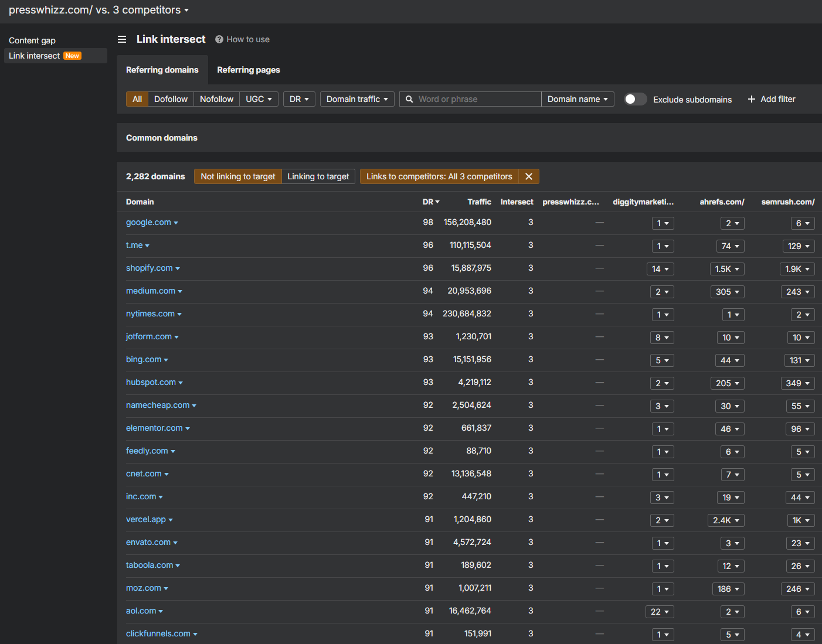Expand bing.com ahrefs.com 44 links

[730, 360]
